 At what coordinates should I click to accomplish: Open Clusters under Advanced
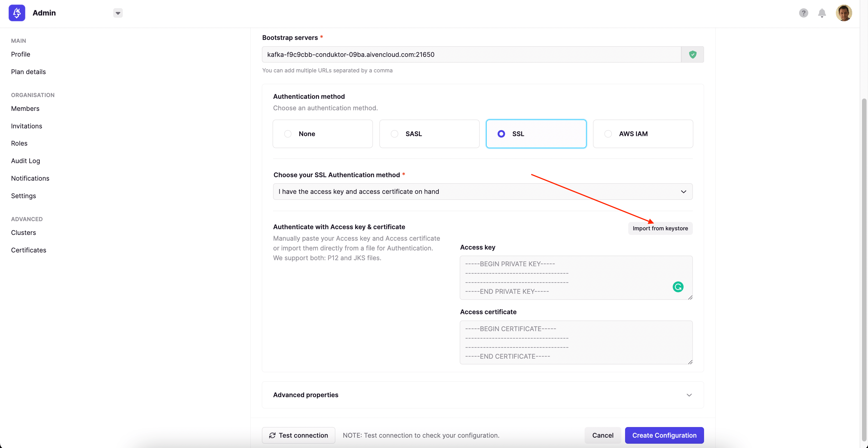coord(24,233)
